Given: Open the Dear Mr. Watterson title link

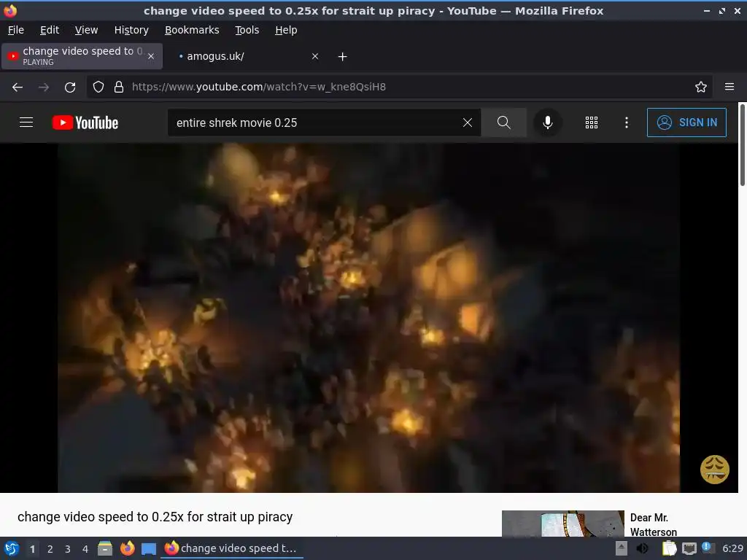Looking at the screenshot, I should [653, 524].
